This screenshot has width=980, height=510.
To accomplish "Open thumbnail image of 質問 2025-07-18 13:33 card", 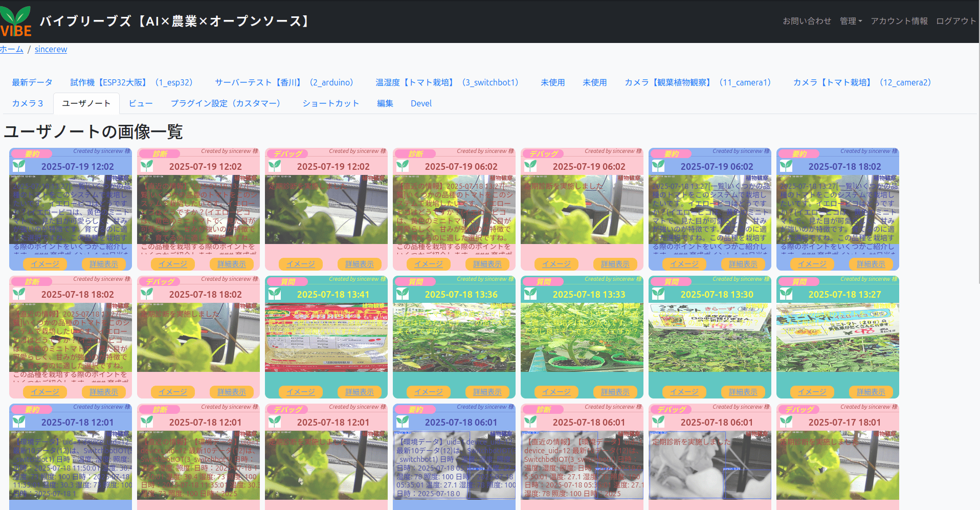I will click(582, 337).
